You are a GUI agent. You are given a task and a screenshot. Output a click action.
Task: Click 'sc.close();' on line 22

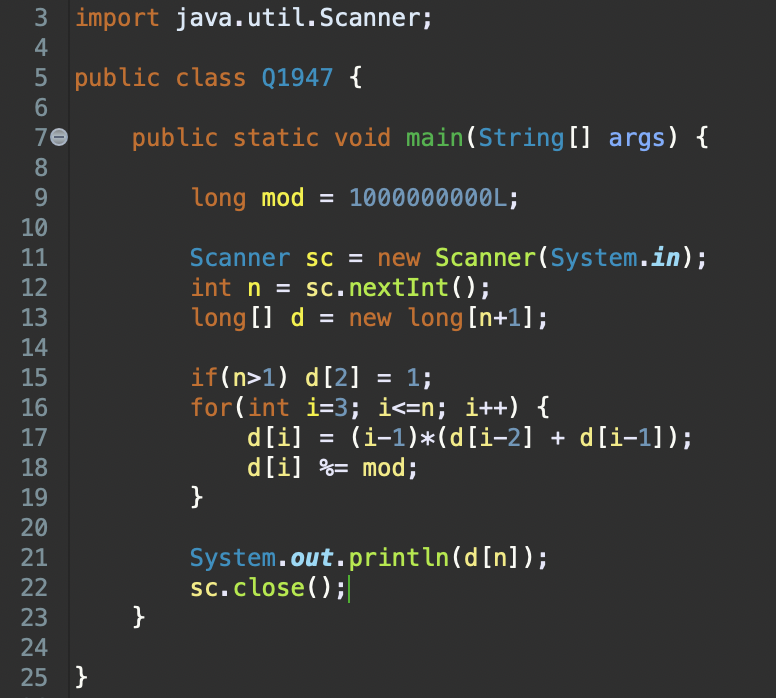coord(268,588)
